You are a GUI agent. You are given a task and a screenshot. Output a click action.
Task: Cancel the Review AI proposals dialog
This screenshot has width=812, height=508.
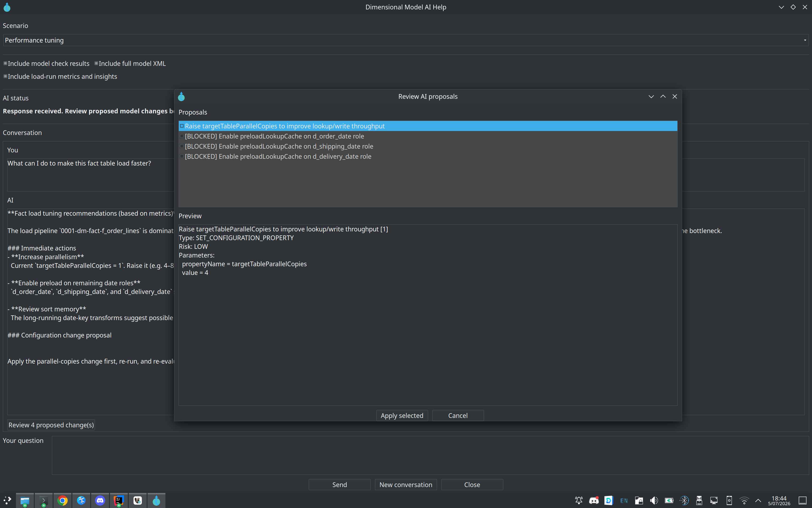[x=458, y=416]
